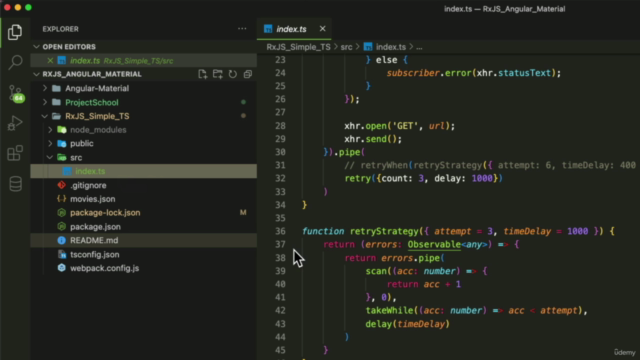The image size is (640, 360).
Task: Expand the ProjectSchool folder
Action: [x=91, y=102]
